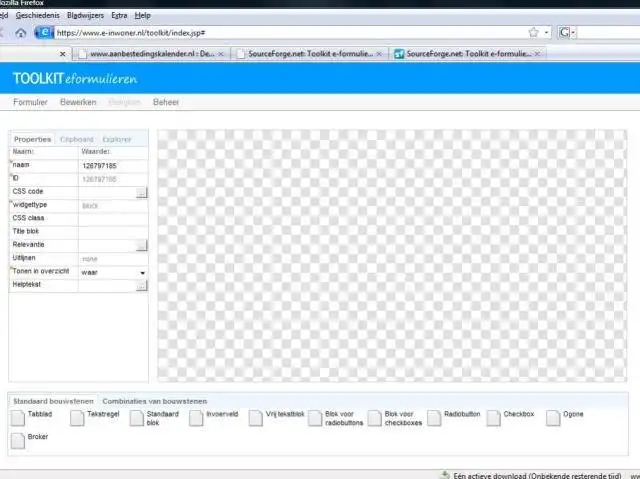Viewport: 640px width, 479px height.
Task: Click the Title blok value field
Action: 113,232
